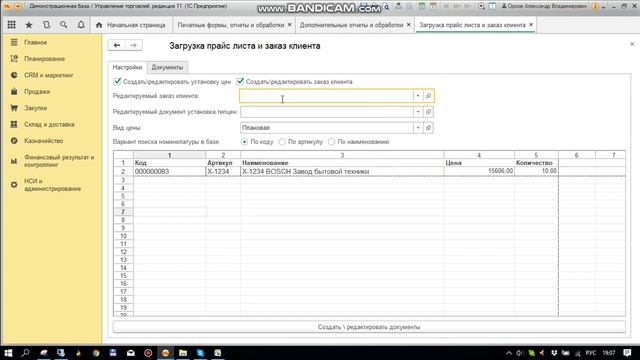Click into Редактируемый заказ клиента field
The height and width of the screenshot is (360, 640).
coord(327,96)
